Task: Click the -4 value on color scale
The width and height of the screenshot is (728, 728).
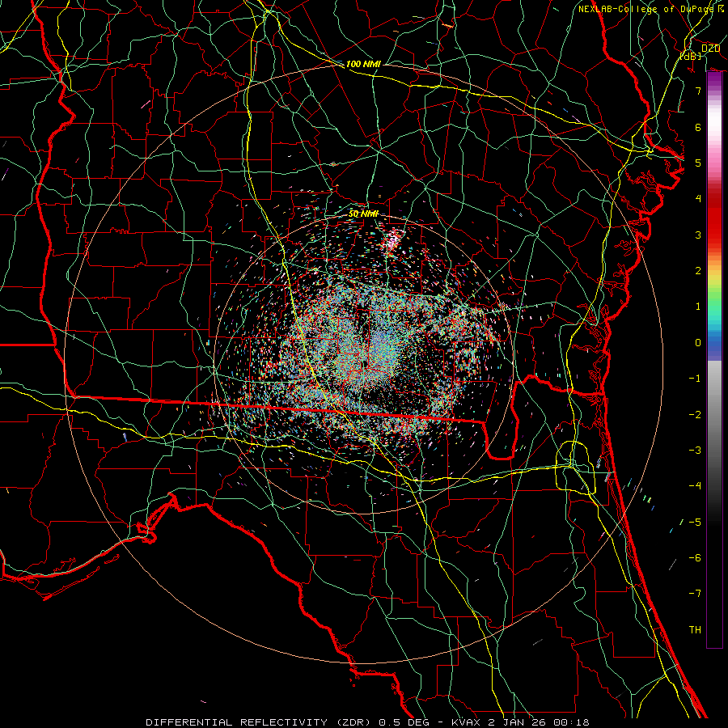Action: [x=695, y=486]
